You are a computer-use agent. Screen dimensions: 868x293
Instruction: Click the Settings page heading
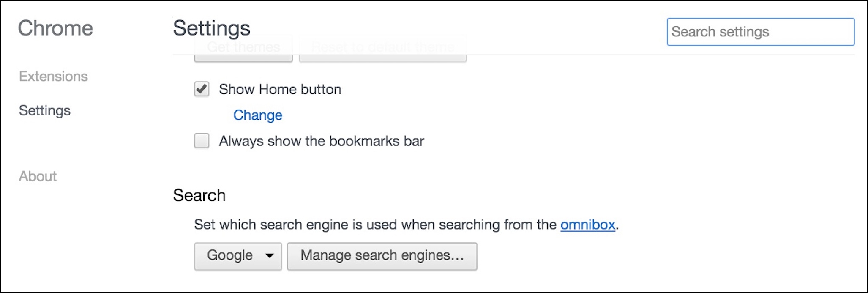[x=211, y=28]
